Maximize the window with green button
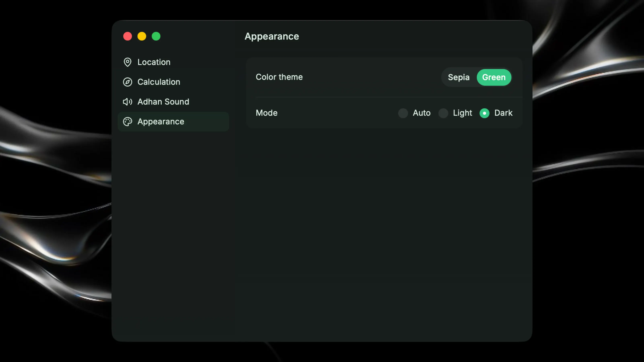The width and height of the screenshot is (644, 362). point(156,36)
